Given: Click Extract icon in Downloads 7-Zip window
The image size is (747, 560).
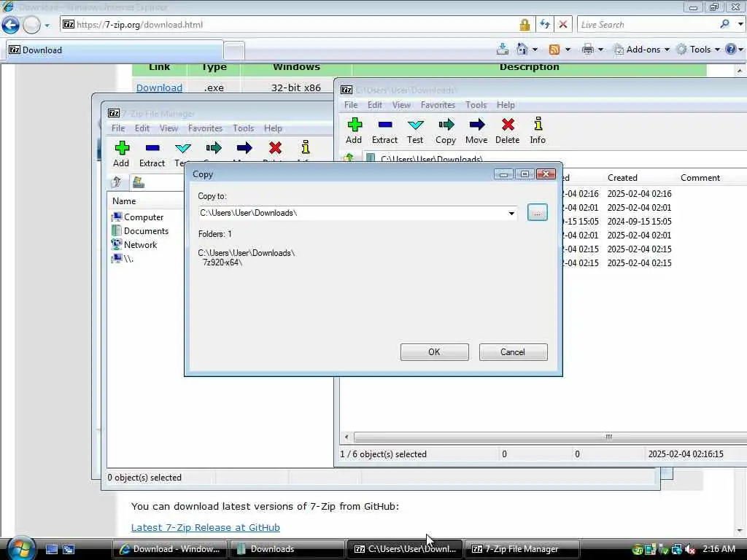Looking at the screenshot, I should click(x=385, y=125).
